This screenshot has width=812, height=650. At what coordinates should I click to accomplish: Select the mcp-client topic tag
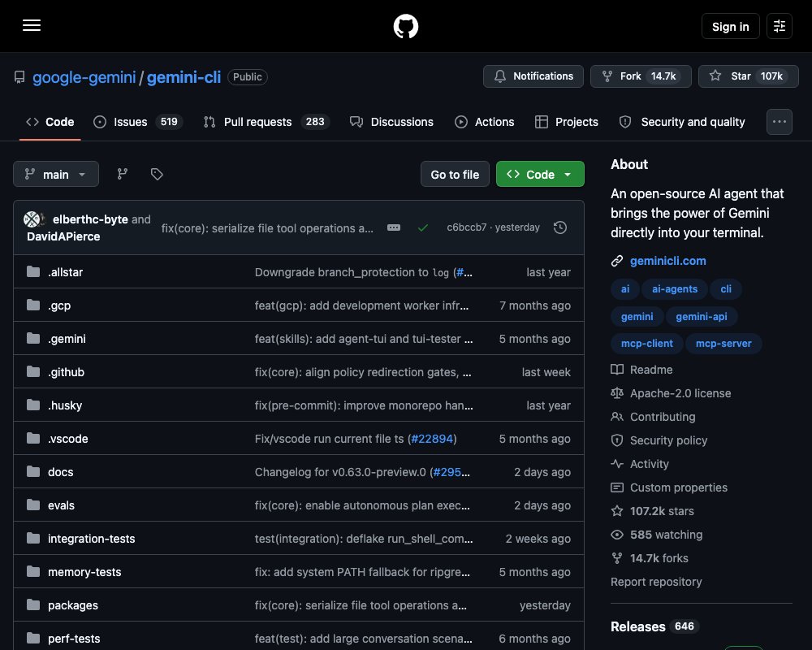[647, 343]
